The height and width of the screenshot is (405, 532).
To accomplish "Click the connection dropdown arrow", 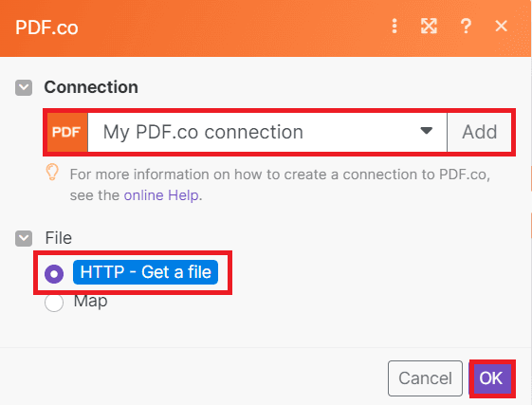I will 426,131.
